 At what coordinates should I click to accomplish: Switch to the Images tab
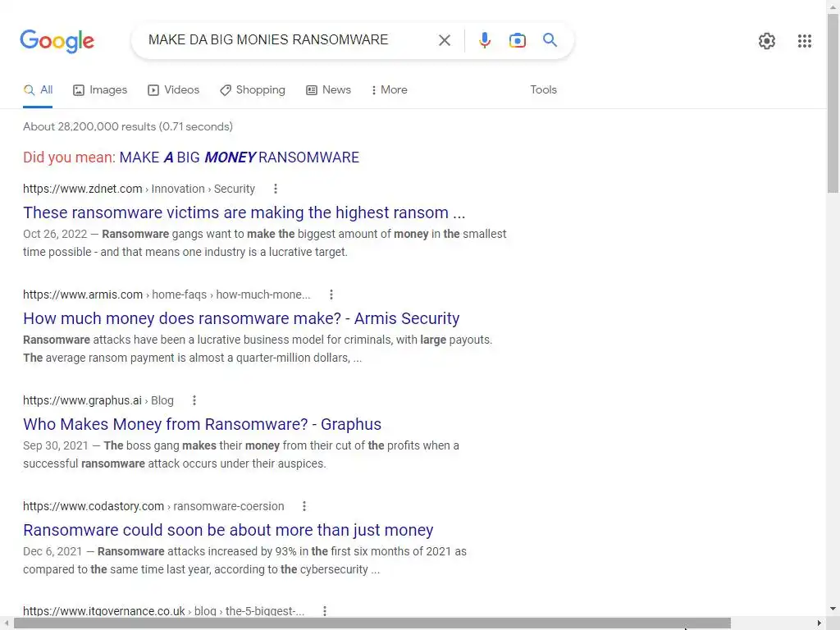100,90
